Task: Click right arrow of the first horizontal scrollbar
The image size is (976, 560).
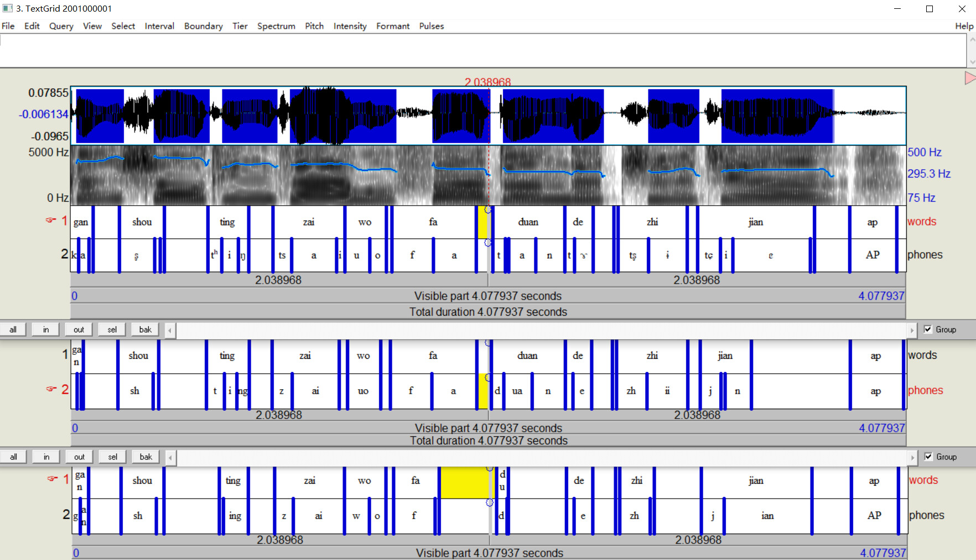Action: point(912,330)
